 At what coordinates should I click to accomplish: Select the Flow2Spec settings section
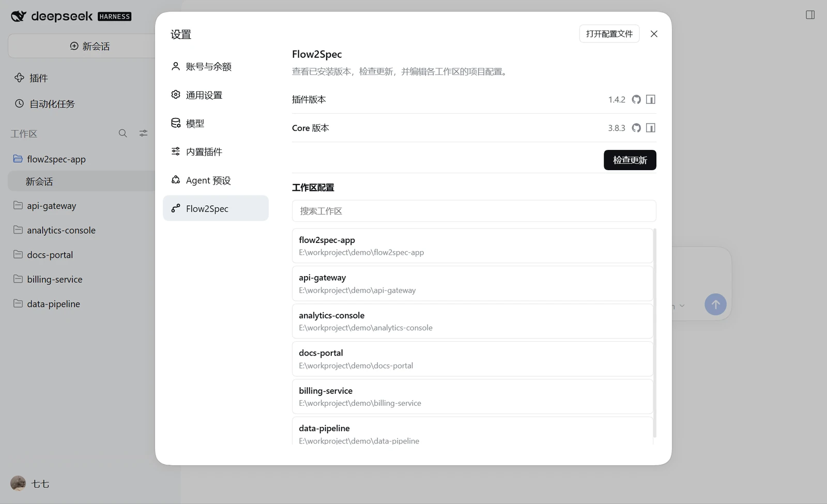pos(216,208)
